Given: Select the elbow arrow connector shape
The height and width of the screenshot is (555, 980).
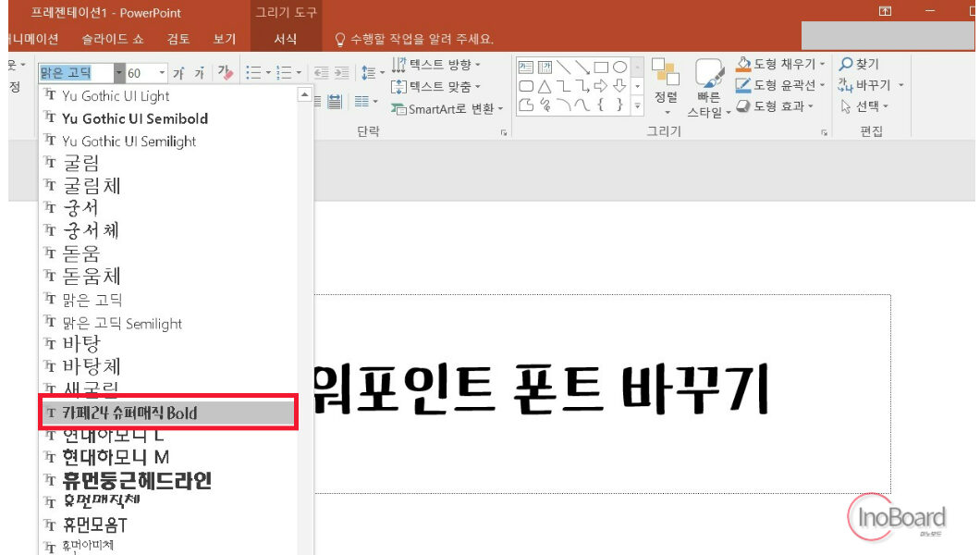Looking at the screenshot, I should 582,86.
